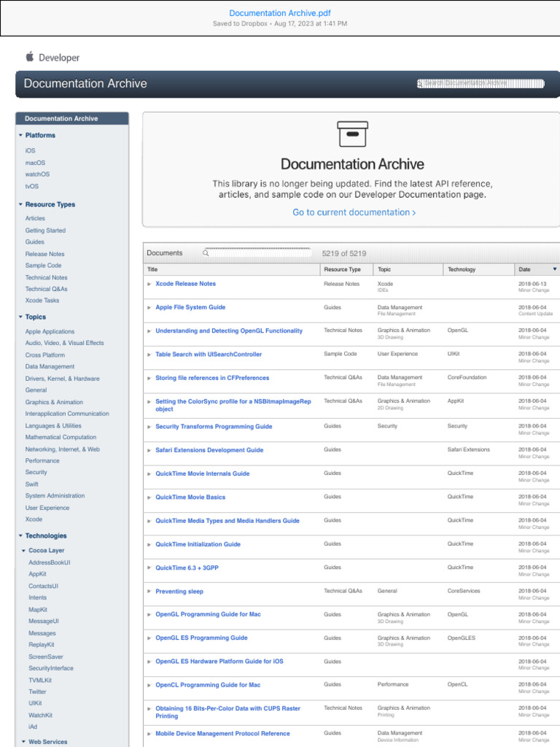Sort by the Technology column header
Screen dimensions: 560x747
coord(478,269)
